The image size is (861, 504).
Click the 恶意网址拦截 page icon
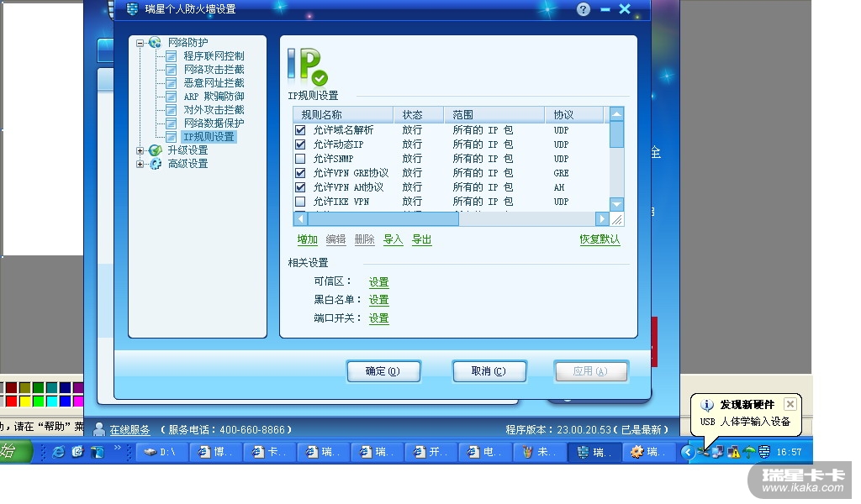click(x=172, y=83)
